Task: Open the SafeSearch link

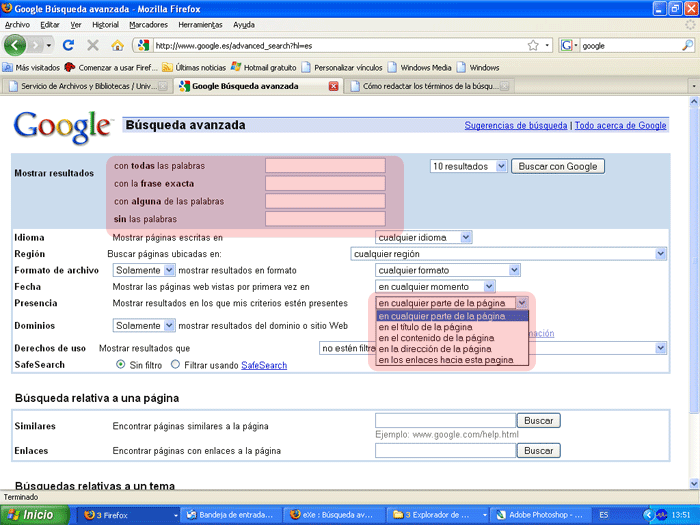Action: point(264,365)
